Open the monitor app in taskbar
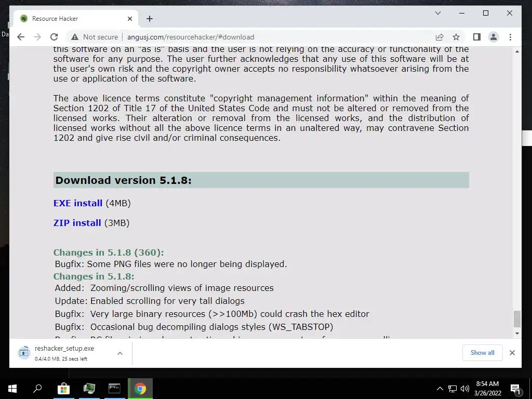This screenshot has height=399, width=532. [89, 389]
